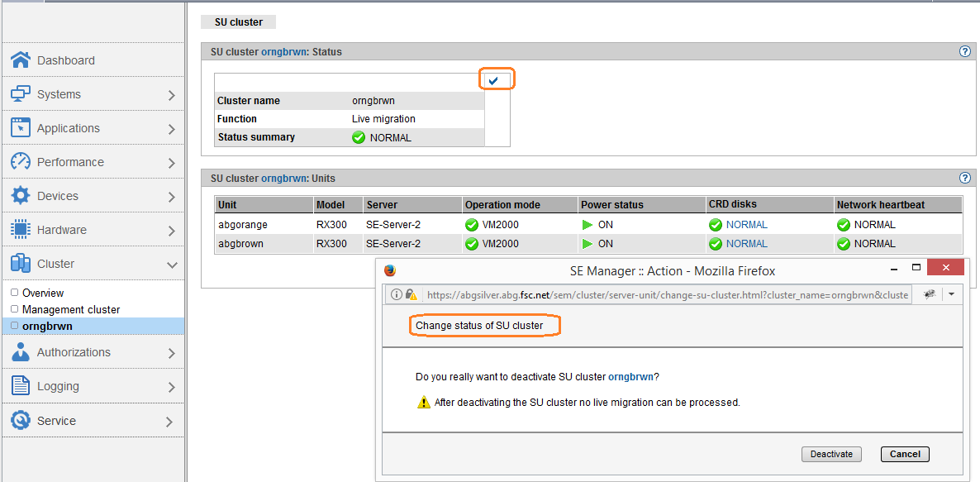Open help for SU cluster Units
This screenshot has width=980, height=482.
pyautogui.click(x=964, y=178)
